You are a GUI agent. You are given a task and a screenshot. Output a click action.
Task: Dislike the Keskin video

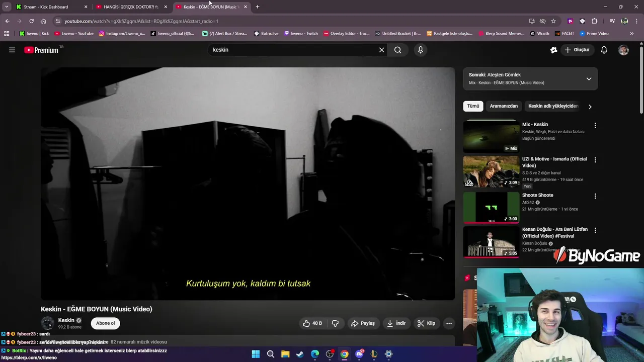pyautogui.click(x=335, y=323)
